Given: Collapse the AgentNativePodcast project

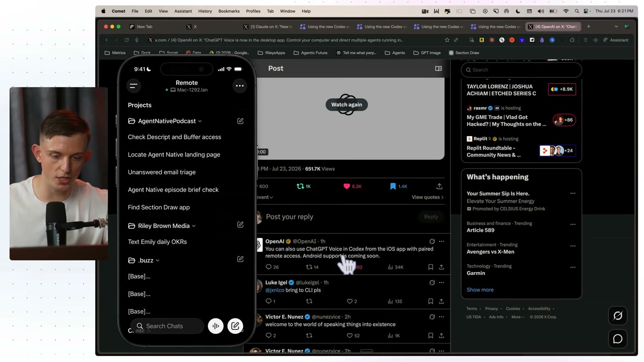Looking at the screenshot, I should [200, 121].
